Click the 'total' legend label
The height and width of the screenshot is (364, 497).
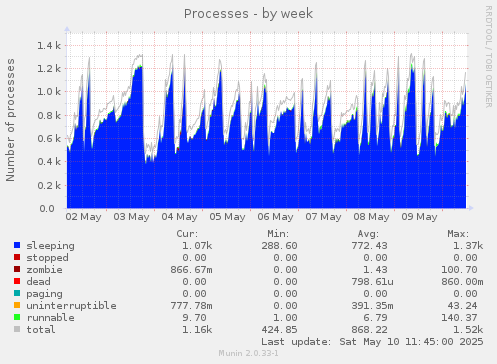point(41,330)
